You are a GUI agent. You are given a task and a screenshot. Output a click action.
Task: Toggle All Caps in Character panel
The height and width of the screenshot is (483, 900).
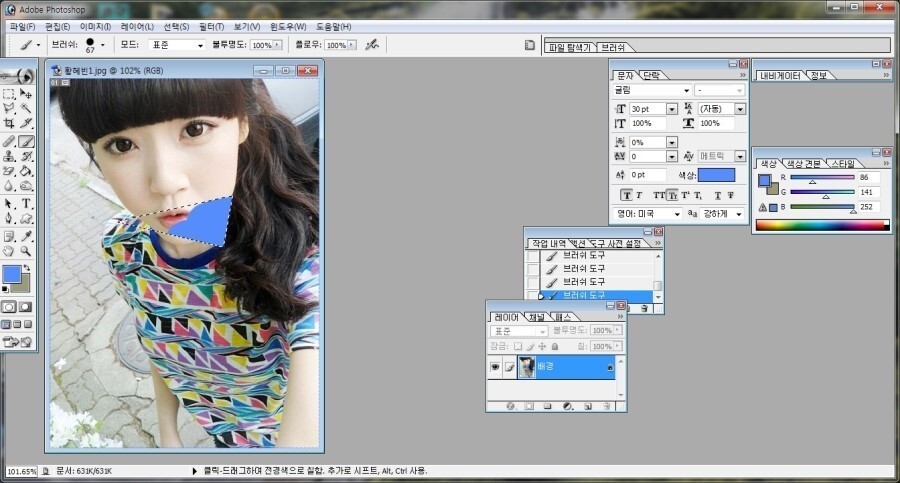tap(660, 195)
